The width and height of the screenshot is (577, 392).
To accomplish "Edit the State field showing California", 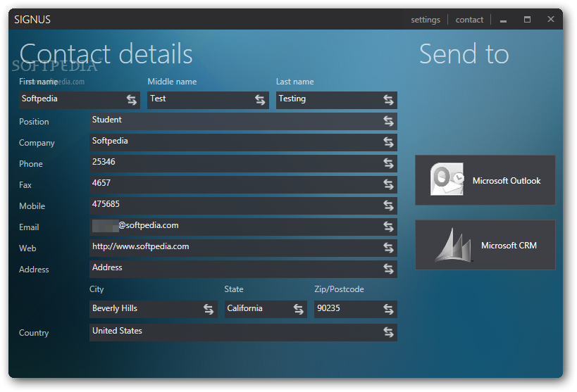I will [266, 309].
